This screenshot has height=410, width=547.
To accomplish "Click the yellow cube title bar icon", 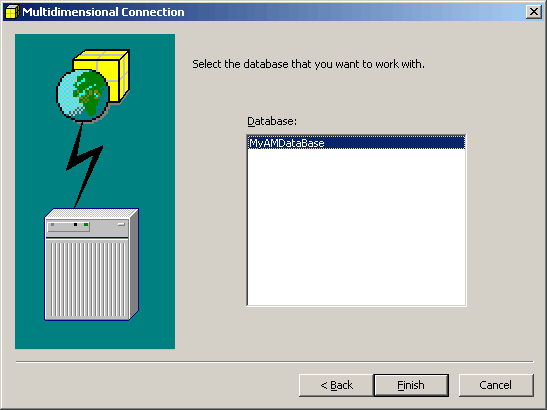I will 13,12.
